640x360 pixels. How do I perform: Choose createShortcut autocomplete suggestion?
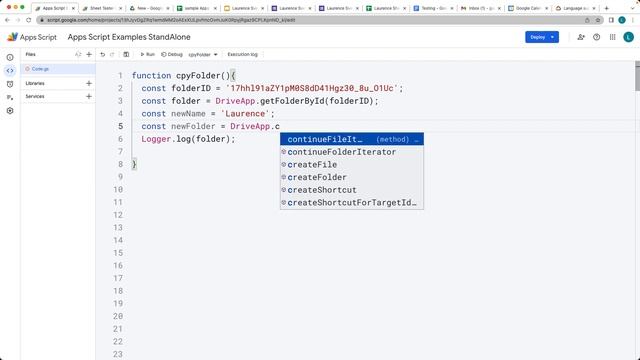point(352,190)
